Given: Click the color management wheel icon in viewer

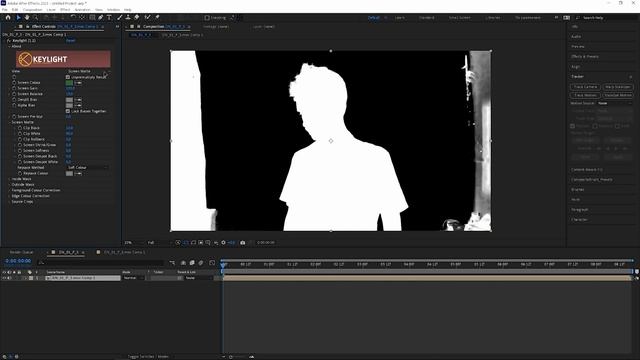Looking at the screenshot, I should pyautogui.click(x=223, y=242).
